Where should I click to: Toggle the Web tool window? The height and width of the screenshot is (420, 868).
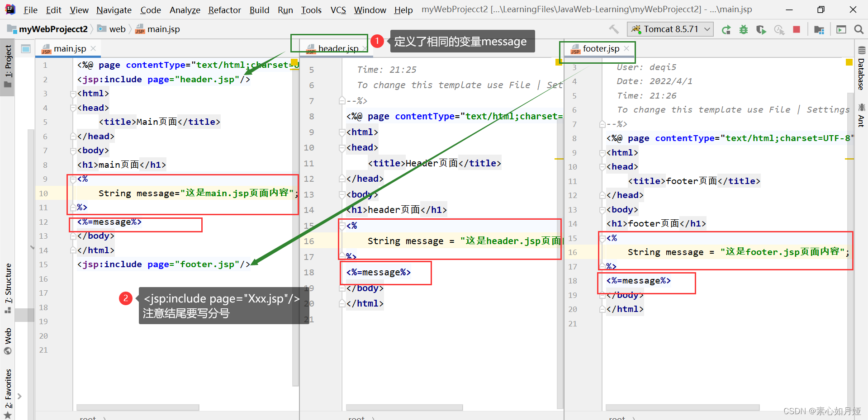pyautogui.click(x=8, y=341)
